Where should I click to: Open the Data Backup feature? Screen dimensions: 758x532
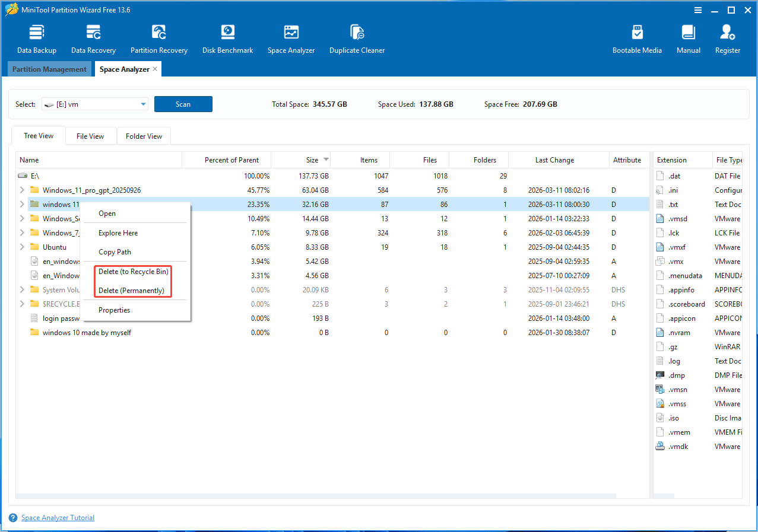coord(36,37)
